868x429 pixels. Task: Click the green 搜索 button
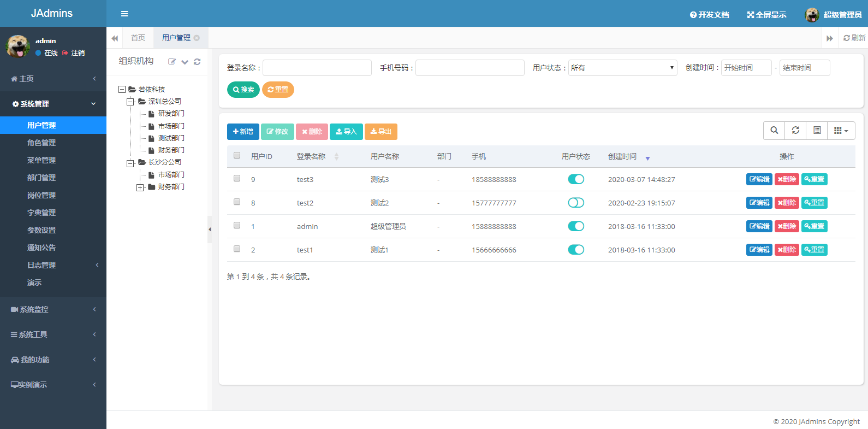click(243, 90)
